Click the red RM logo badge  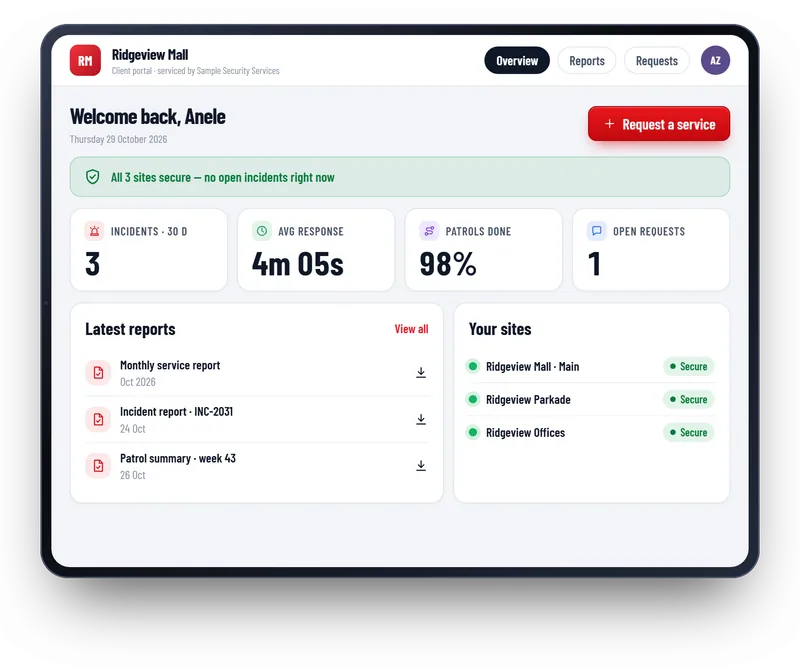pos(85,60)
